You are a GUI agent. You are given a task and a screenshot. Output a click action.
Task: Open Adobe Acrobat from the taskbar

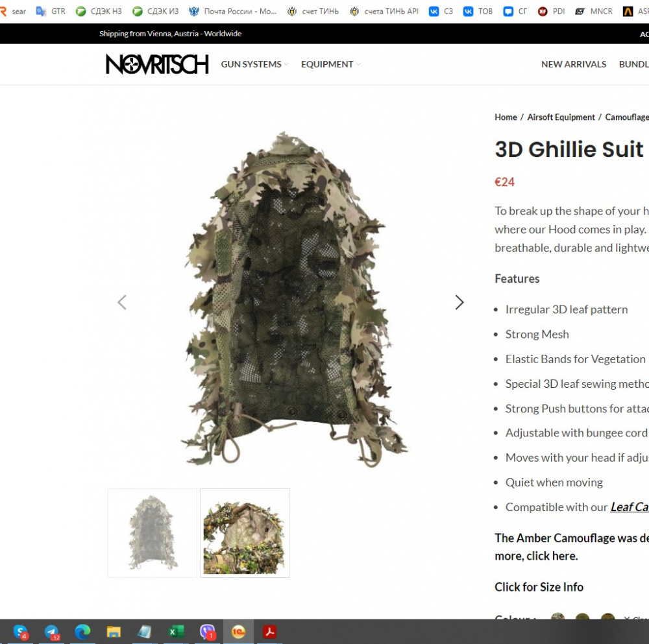coord(269,632)
